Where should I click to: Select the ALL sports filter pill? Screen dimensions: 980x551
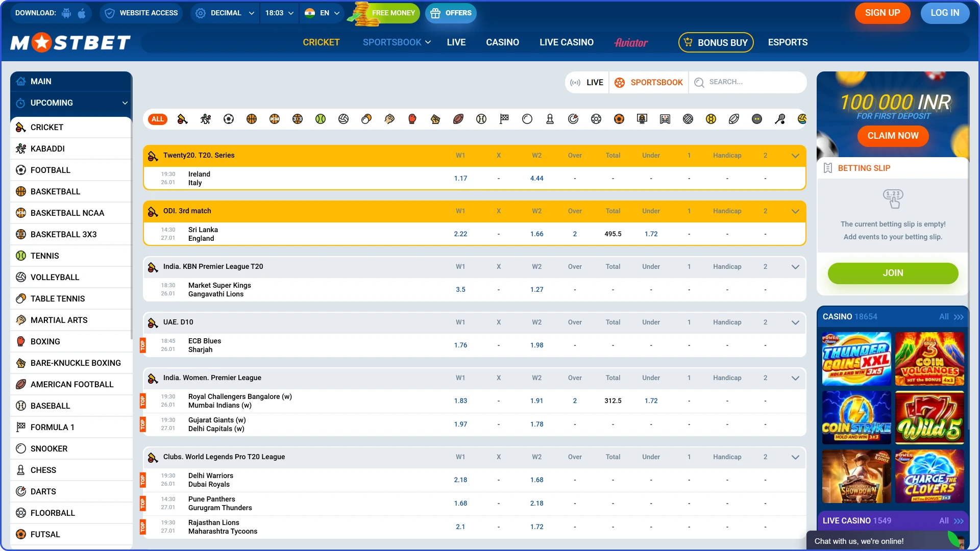(157, 119)
